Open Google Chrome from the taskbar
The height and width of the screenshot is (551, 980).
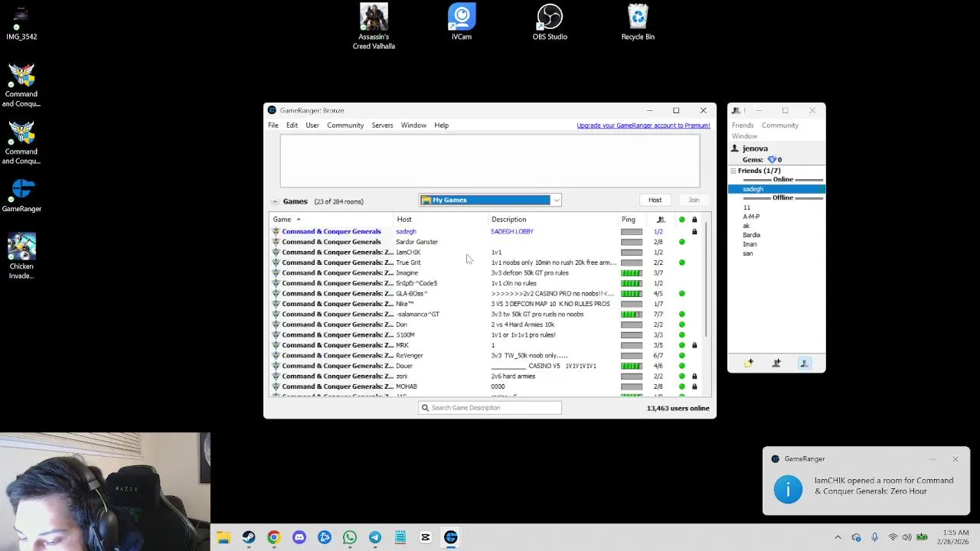[x=274, y=537]
